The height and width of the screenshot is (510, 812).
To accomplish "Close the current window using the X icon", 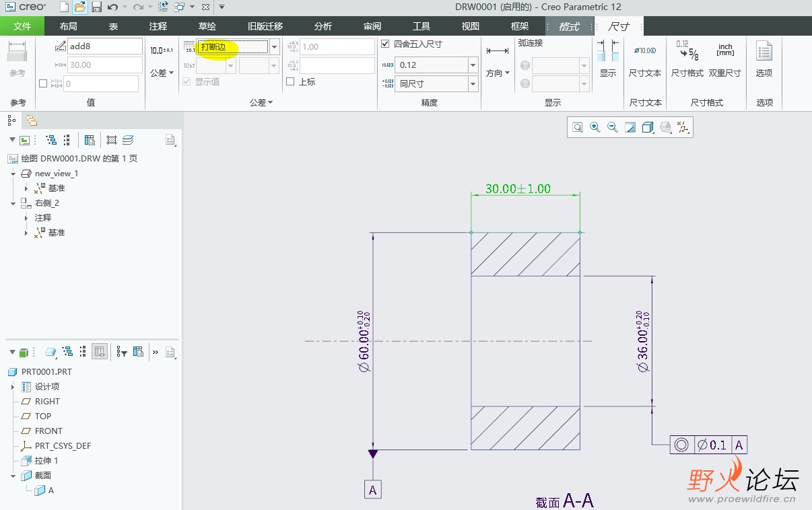I will pyautogui.click(x=205, y=7).
